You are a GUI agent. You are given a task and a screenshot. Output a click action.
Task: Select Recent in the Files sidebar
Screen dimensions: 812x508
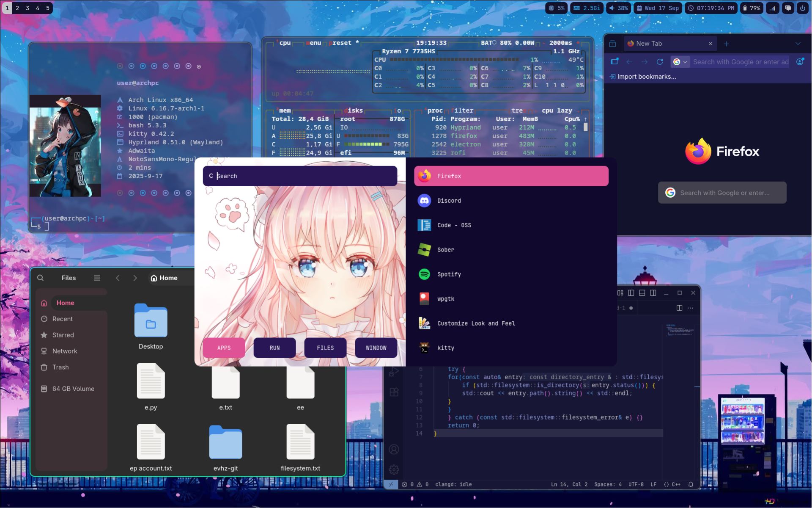click(x=71, y=319)
